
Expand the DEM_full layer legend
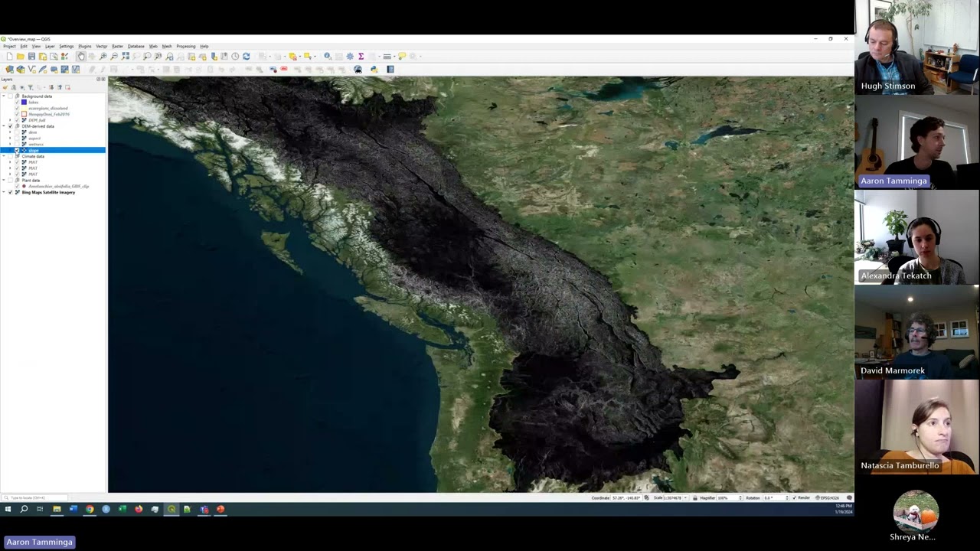click(10, 120)
